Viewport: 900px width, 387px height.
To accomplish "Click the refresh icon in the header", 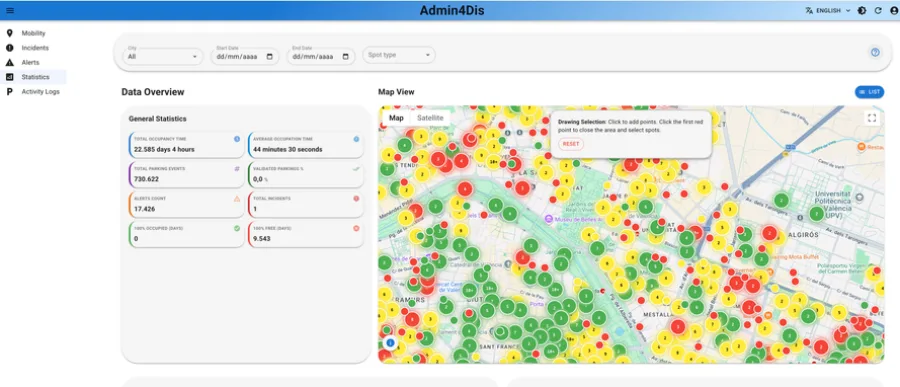I will 878,10.
